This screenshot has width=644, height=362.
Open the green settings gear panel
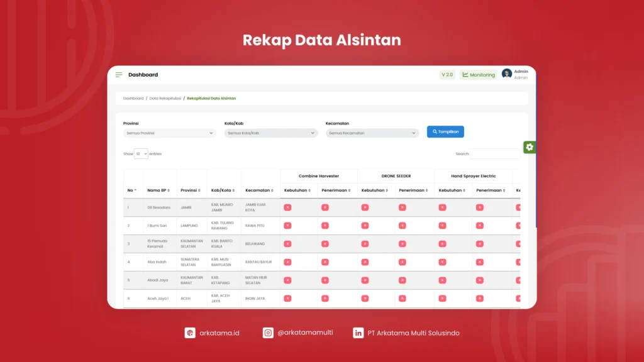click(x=530, y=147)
